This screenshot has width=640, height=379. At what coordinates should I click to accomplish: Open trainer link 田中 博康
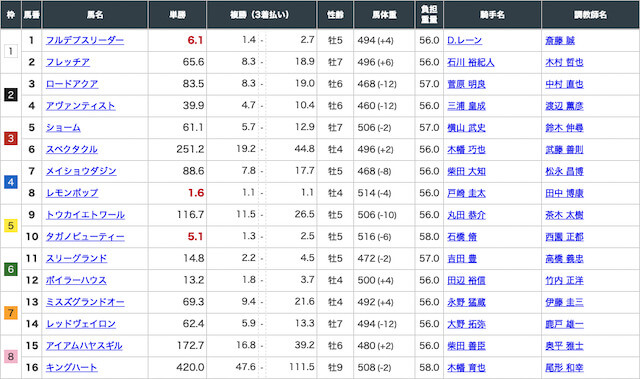point(564,193)
